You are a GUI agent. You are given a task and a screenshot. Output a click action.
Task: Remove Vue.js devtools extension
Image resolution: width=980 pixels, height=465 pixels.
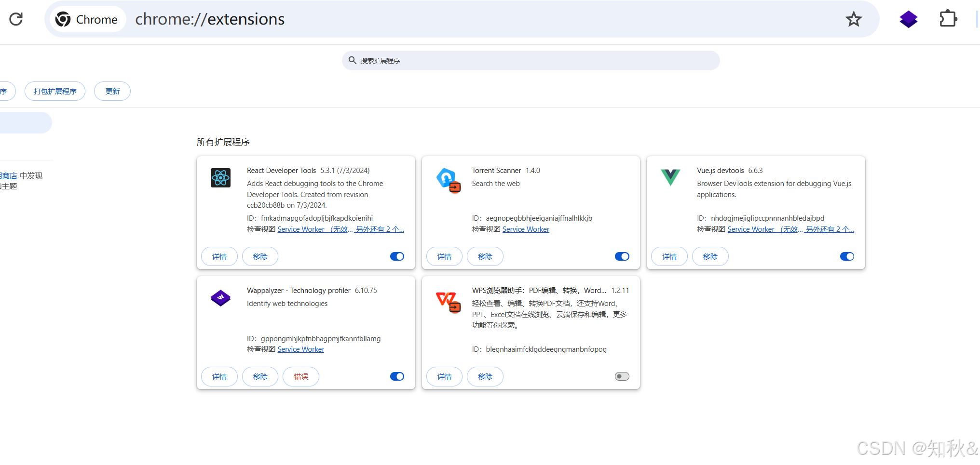coord(710,256)
